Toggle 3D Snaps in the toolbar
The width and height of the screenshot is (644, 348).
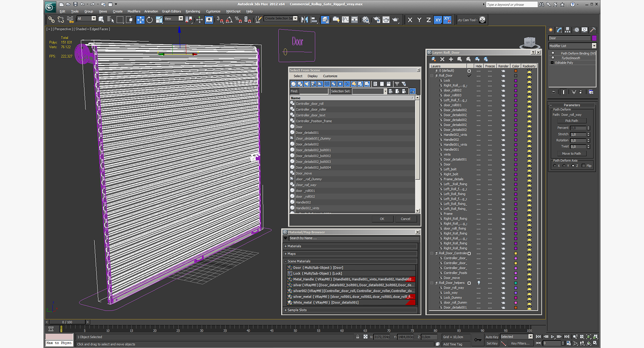click(220, 20)
